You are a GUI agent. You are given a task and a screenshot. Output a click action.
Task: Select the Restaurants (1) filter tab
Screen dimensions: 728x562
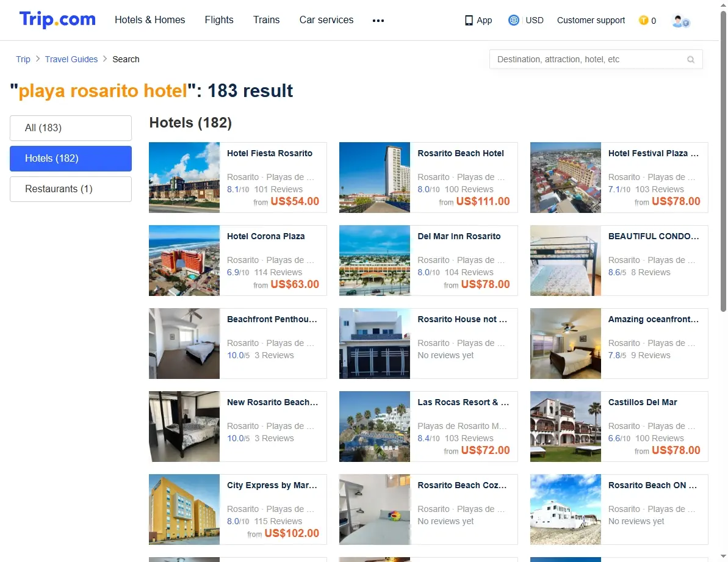coord(71,189)
